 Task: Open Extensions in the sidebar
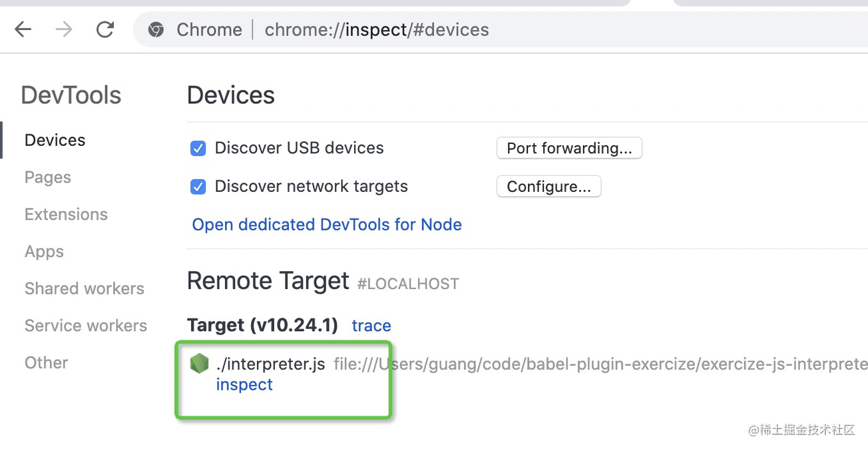click(x=66, y=215)
